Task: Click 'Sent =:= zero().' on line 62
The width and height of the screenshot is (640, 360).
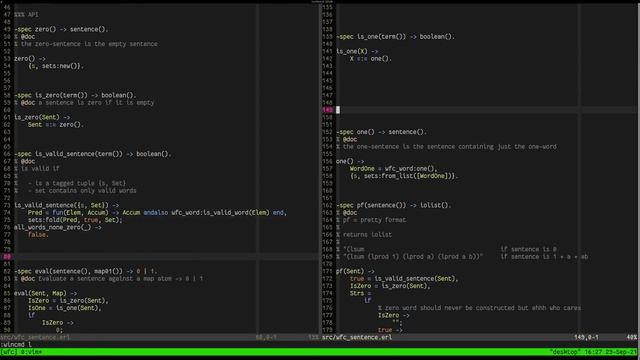Action: point(56,125)
